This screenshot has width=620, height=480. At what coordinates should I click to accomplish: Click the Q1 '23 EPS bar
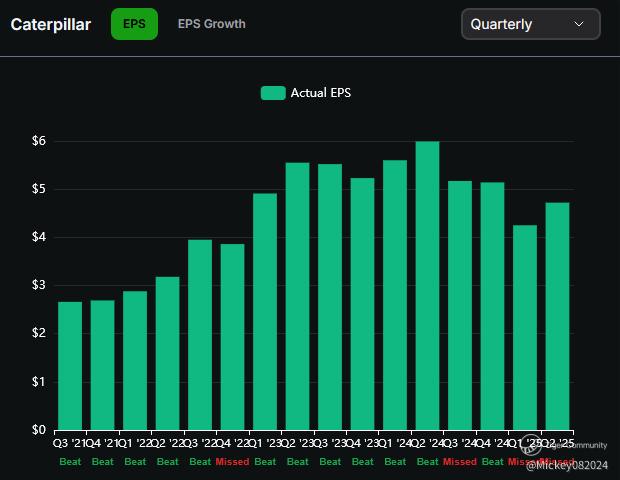tap(265, 311)
